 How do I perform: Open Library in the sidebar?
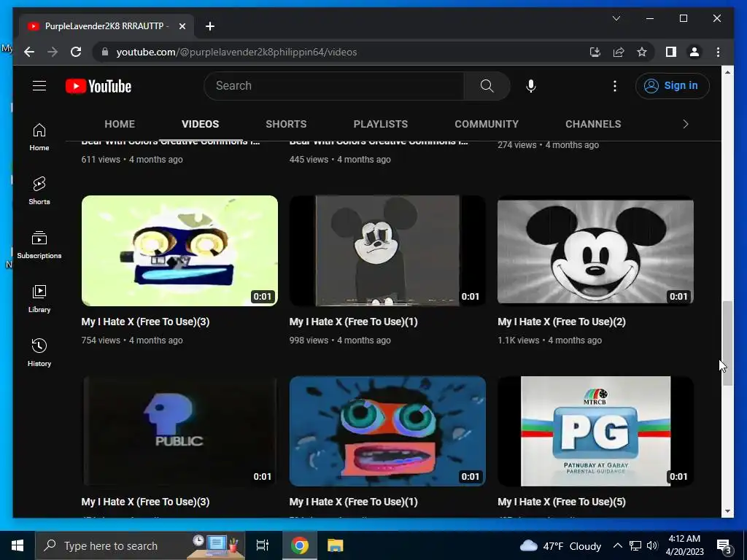click(39, 298)
